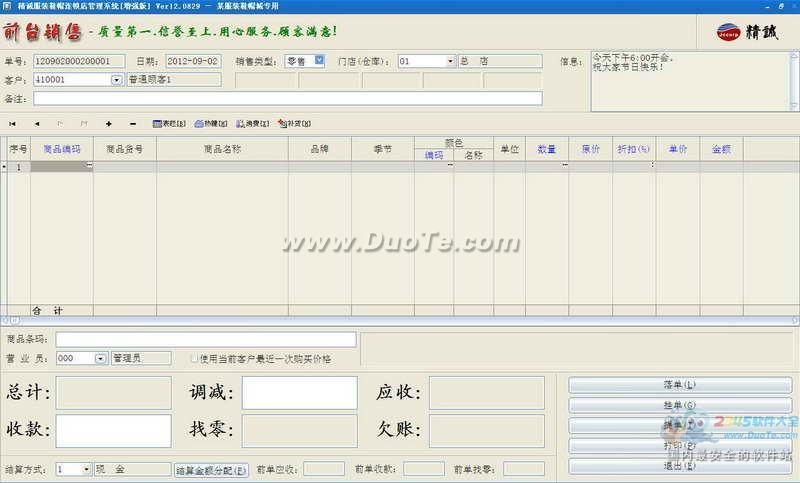Click the 数量 quantity column header
The width and height of the screenshot is (800, 483).
547,149
